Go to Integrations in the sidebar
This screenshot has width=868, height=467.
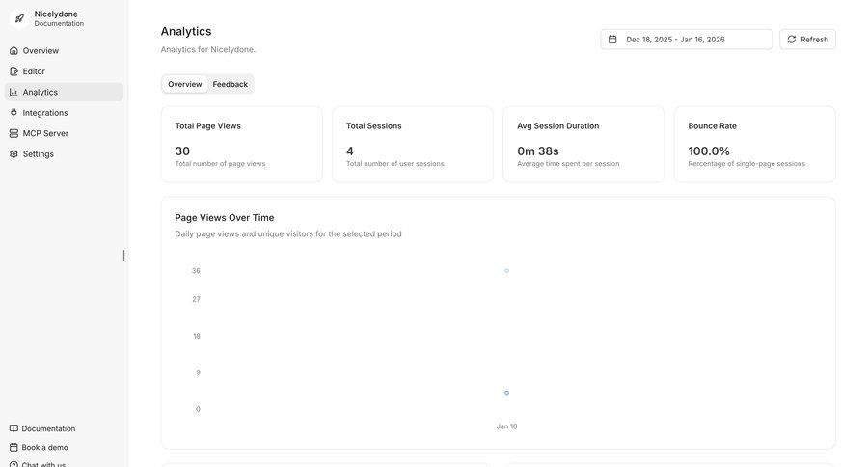pos(45,113)
